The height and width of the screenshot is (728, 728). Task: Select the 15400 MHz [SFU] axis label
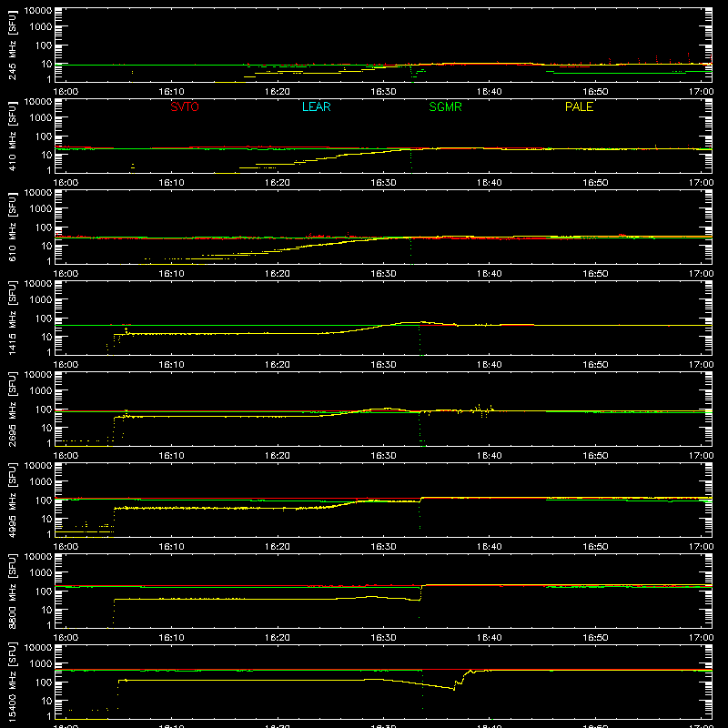(x=13, y=682)
